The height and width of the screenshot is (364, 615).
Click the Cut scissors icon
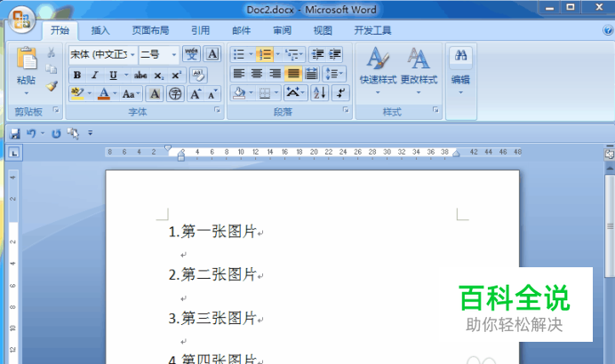point(51,52)
